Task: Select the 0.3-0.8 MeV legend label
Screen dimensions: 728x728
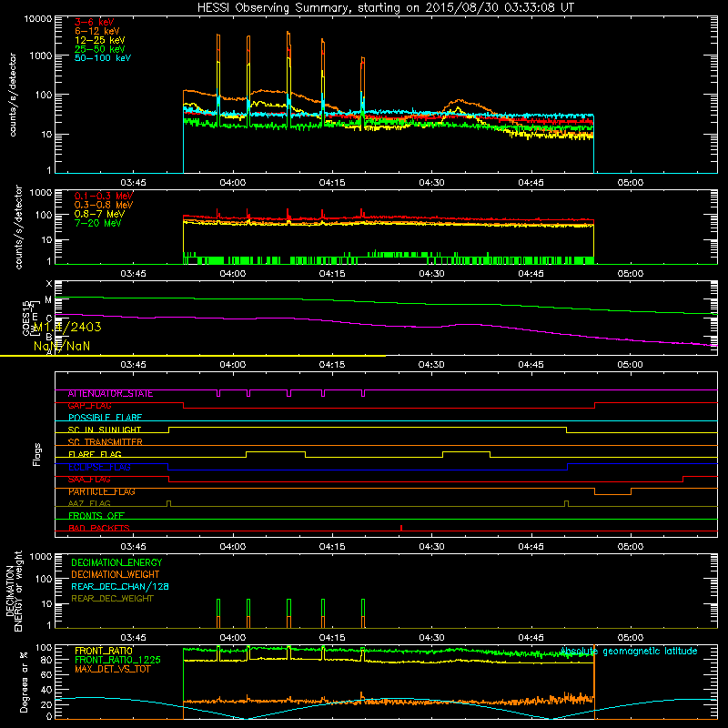Action: click(104, 205)
